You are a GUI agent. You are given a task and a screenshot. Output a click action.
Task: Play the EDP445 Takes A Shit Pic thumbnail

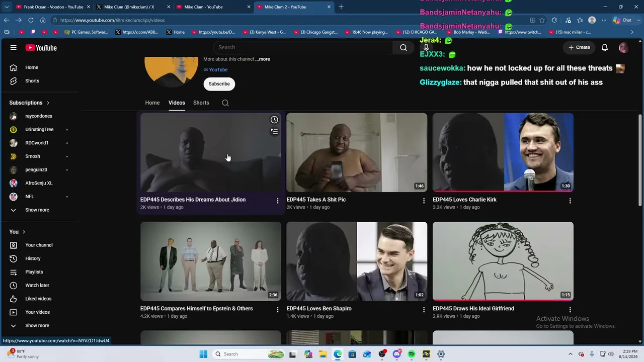click(x=357, y=152)
